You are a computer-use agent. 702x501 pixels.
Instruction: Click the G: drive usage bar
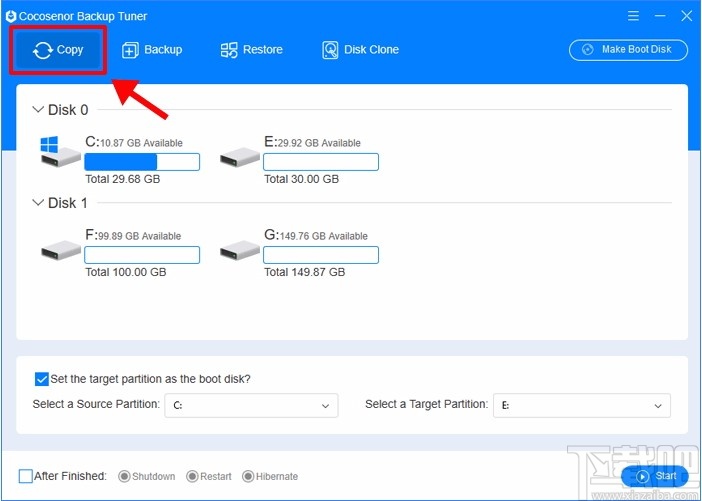pos(321,255)
